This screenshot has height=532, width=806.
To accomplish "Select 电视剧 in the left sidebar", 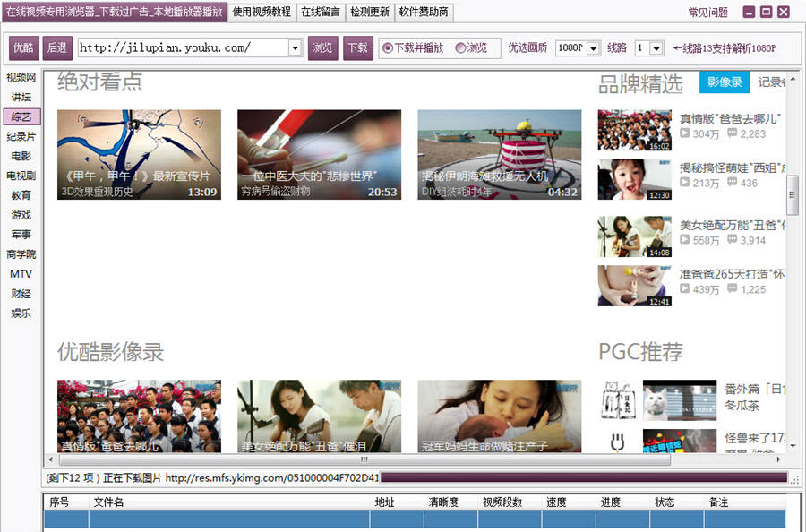I will (21, 176).
